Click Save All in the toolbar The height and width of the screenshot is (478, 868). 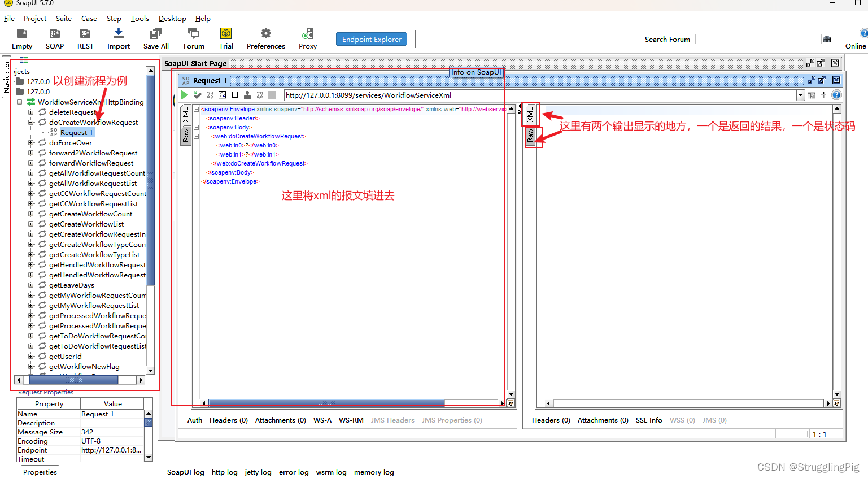click(x=156, y=39)
